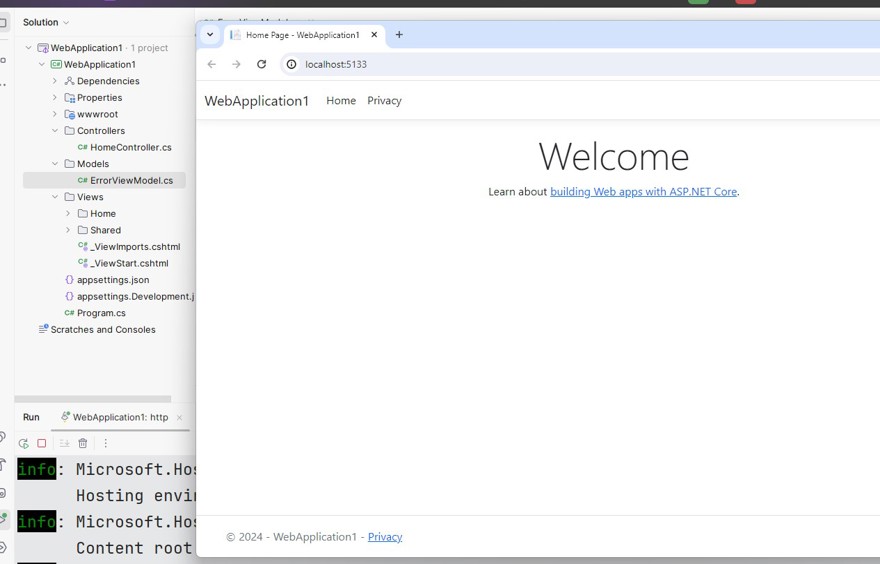Screen dimensions: 880x564
Task: Click the footer Privacy link
Action: (x=385, y=537)
